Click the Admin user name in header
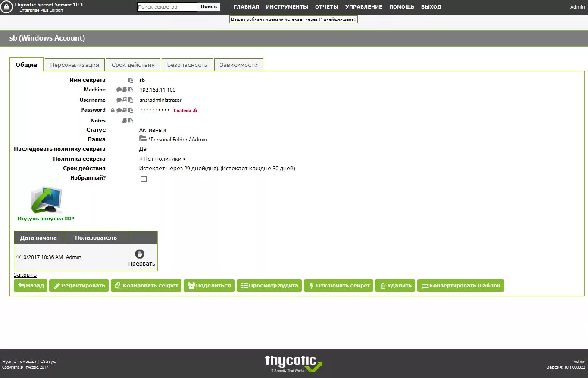588x378 pixels. pos(578,7)
